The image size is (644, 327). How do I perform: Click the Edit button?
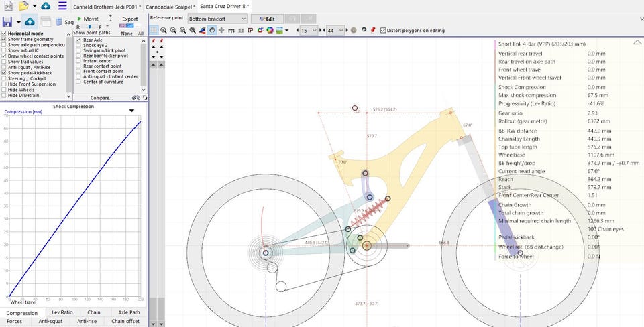266,19
